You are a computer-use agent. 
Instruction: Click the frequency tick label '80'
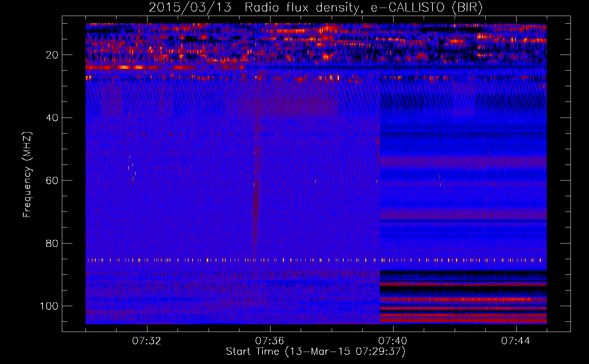[52, 243]
